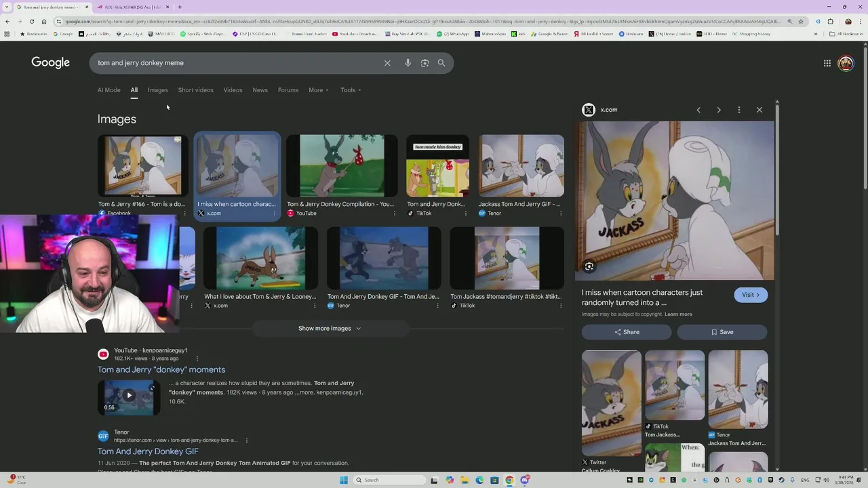Open Tom And Jerry Donkey GIF Tenor thumbnail
This screenshot has width=868, height=488.
click(x=384, y=258)
